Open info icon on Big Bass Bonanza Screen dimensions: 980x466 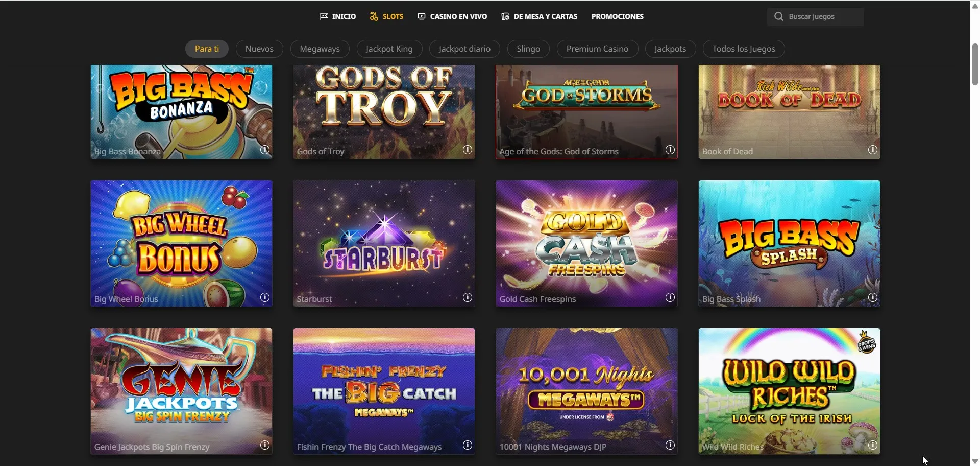(x=265, y=150)
